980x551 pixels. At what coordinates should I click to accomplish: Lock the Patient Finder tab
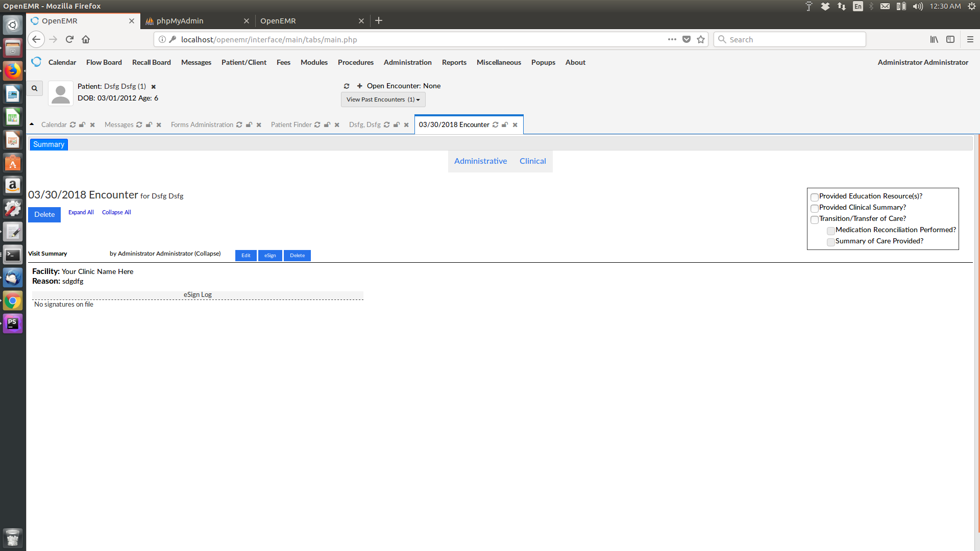tap(327, 125)
